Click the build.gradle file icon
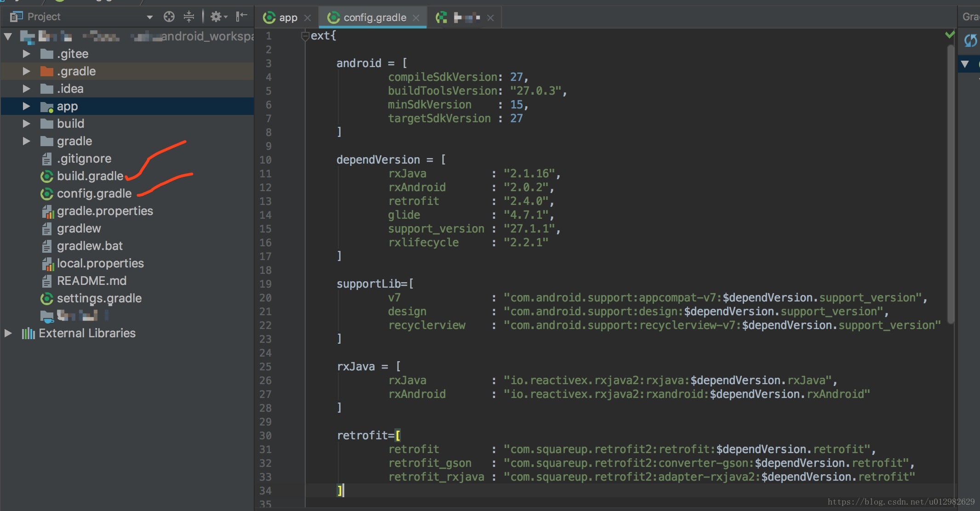Image resolution: width=980 pixels, height=511 pixels. click(x=46, y=176)
